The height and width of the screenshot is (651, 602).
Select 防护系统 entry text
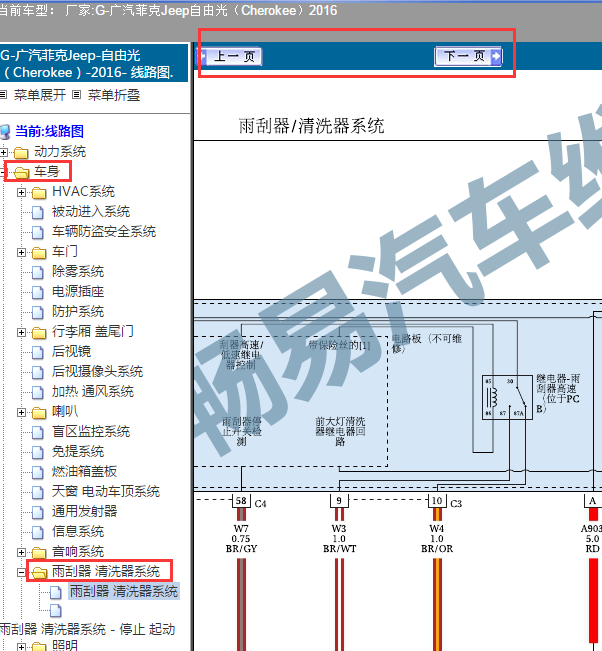(78, 312)
